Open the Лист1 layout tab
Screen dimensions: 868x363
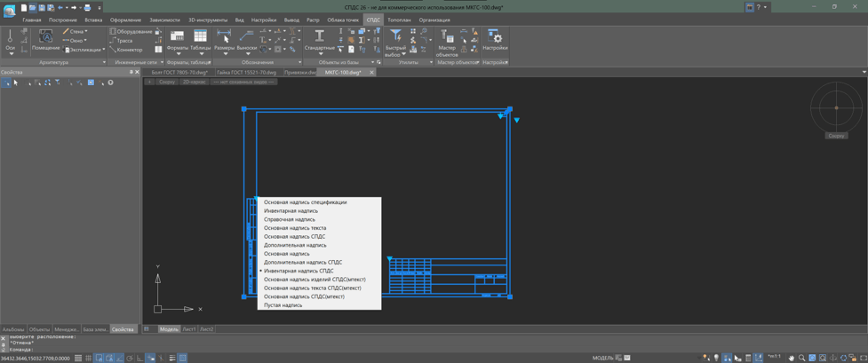point(189,329)
